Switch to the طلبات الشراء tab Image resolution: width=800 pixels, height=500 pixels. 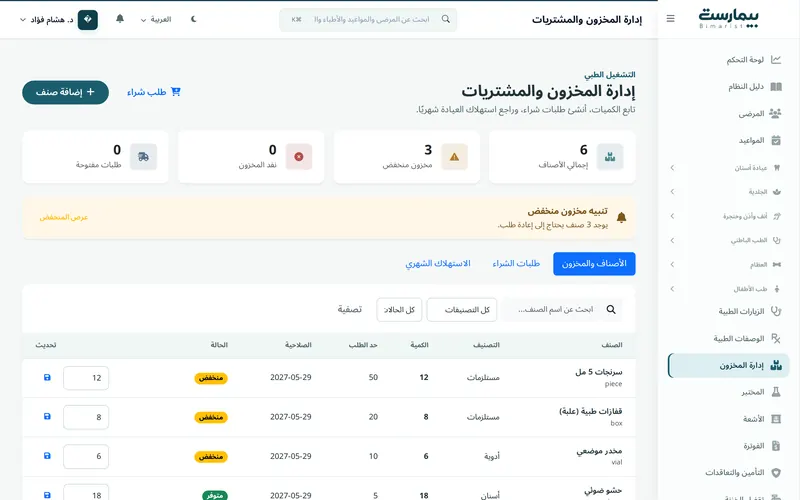tap(516, 264)
